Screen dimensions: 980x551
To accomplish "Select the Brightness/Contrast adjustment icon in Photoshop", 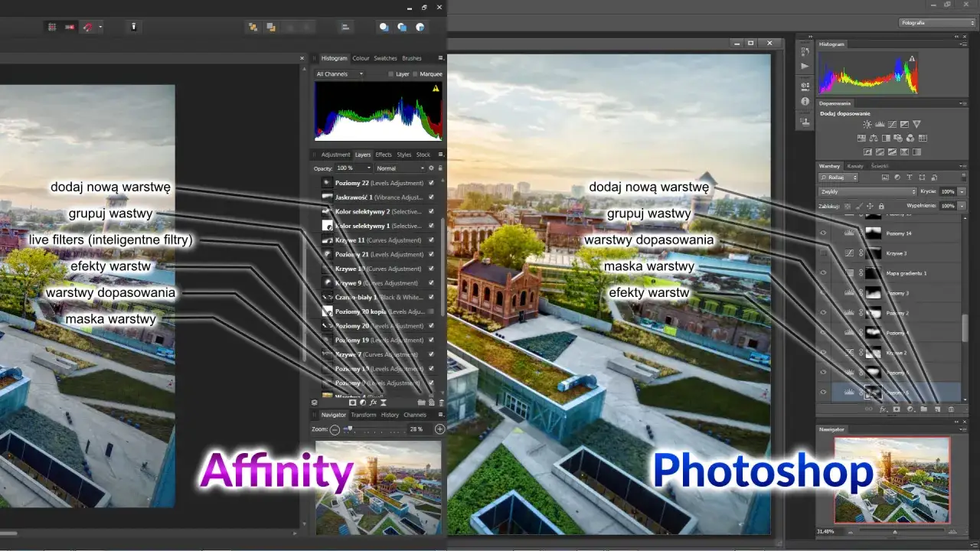I will [867, 124].
